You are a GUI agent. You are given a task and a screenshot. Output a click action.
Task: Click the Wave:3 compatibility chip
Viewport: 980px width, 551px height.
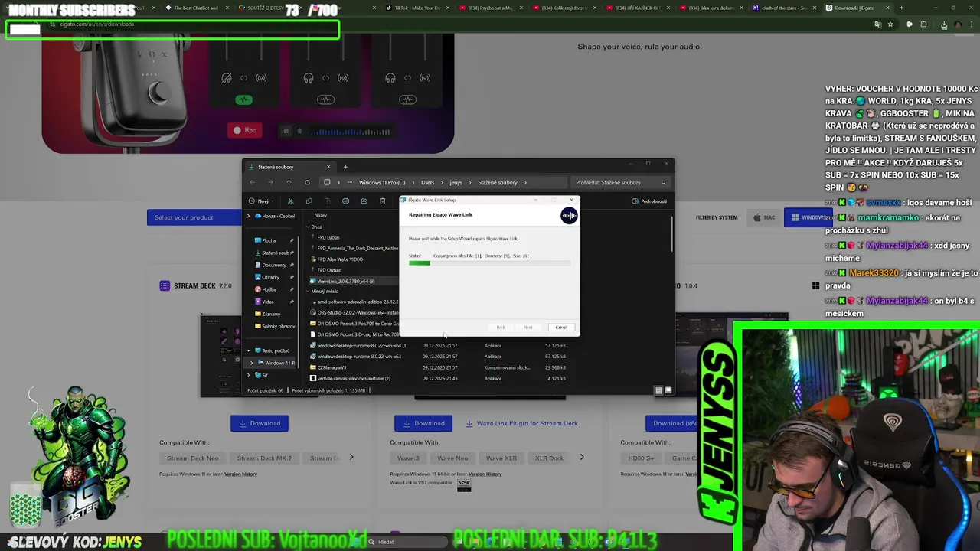[x=408, y=458]
